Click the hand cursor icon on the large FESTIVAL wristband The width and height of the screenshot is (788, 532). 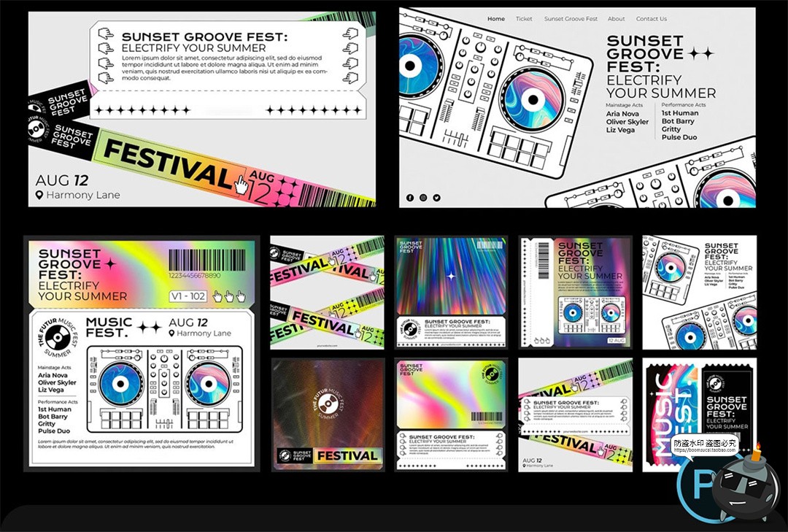click(241, 185)
